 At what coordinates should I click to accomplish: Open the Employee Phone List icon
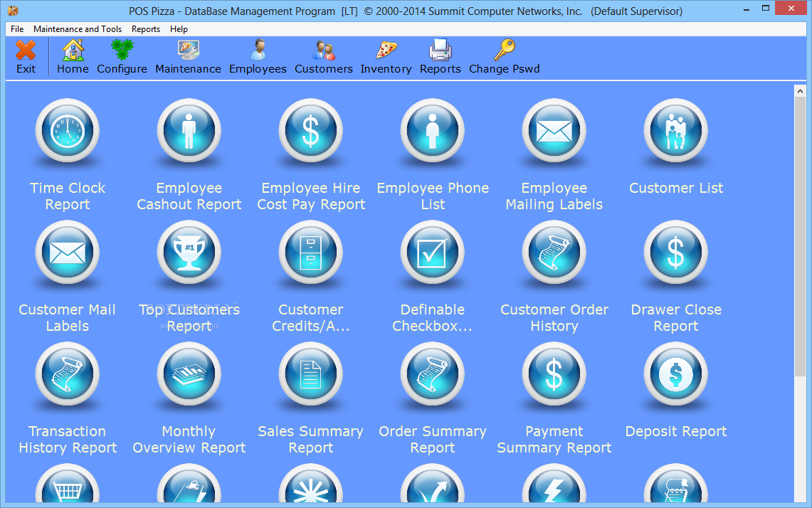click(433, 131)
